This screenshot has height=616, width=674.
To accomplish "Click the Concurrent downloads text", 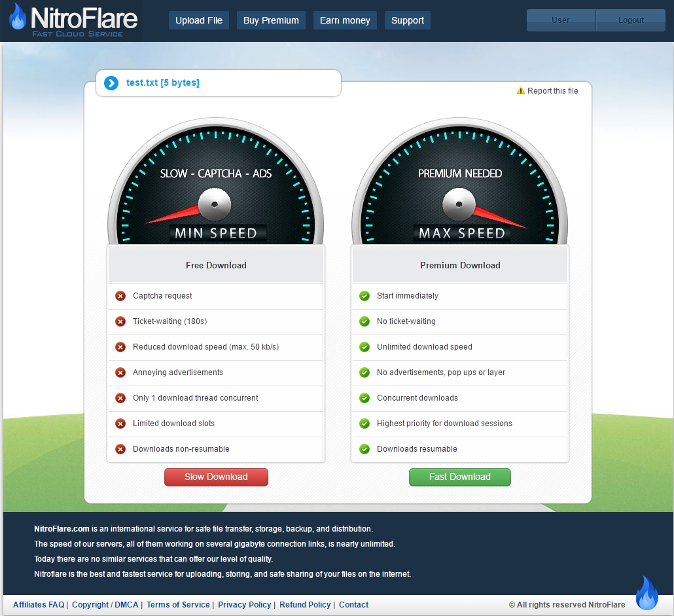I will click(x=417, y=398).
